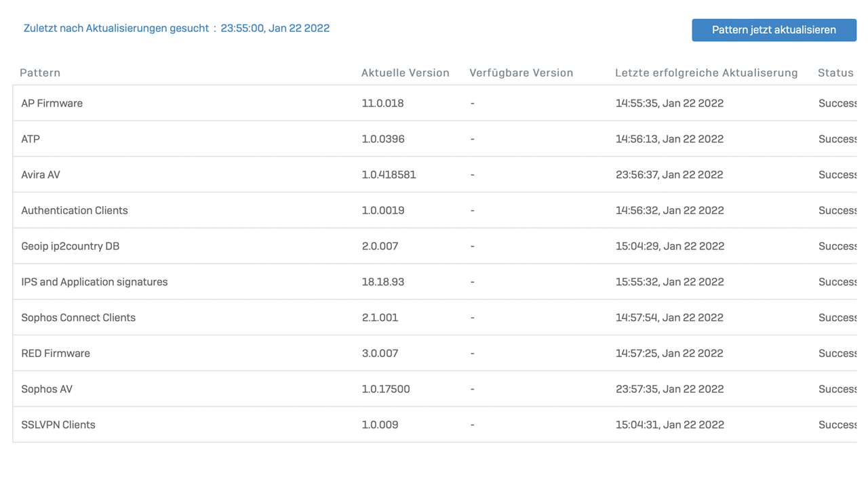Click version 1.0.009 of SSLVPN Clients
Viewport: 868px width, 479px height.
tap(380, 425)
